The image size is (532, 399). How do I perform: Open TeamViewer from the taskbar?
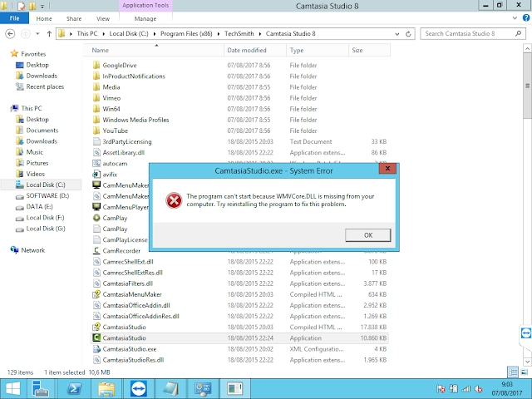click(139, 389)
